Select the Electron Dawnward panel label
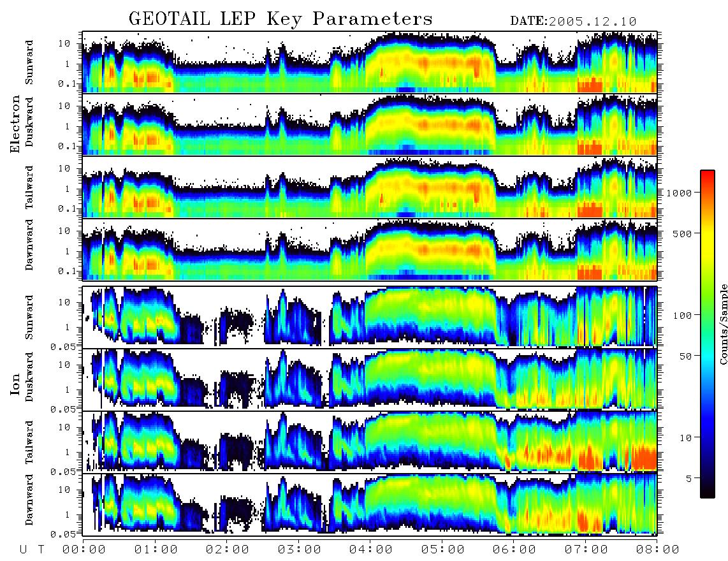The image size is (728, 561). coord(29,245)
